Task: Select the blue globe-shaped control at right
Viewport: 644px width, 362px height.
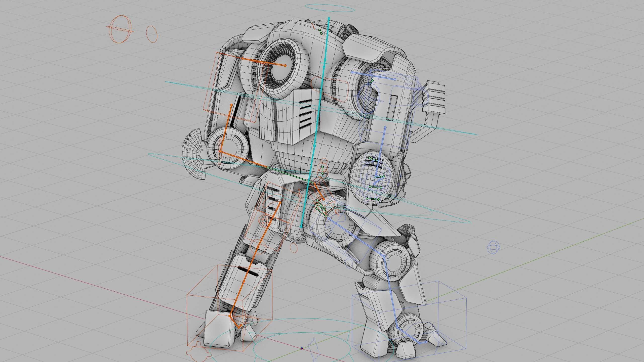Action: click(x=493, y=247)
